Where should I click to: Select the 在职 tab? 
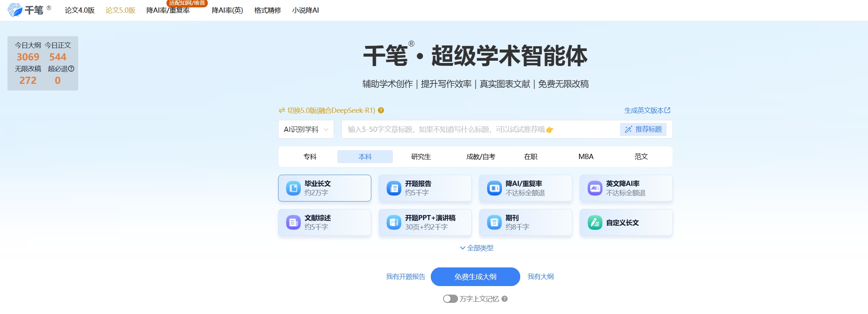coord(531,156)
